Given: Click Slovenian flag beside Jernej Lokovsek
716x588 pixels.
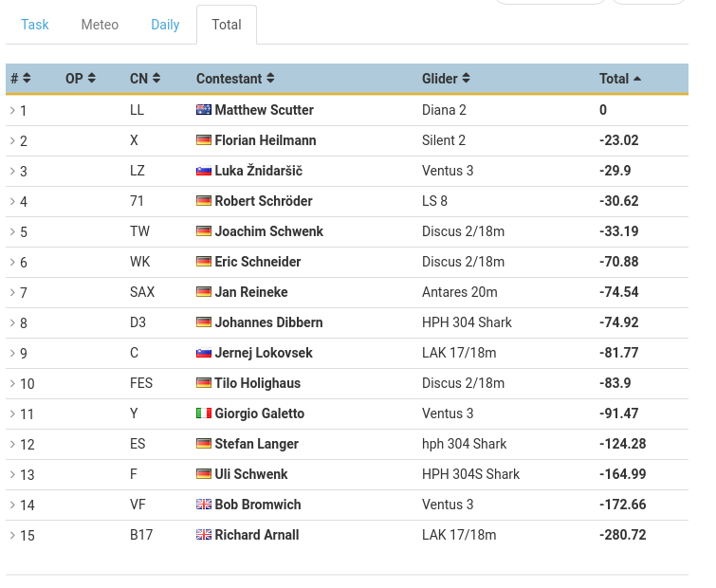Looking at the screenshot, I should [x=204, y=353].
